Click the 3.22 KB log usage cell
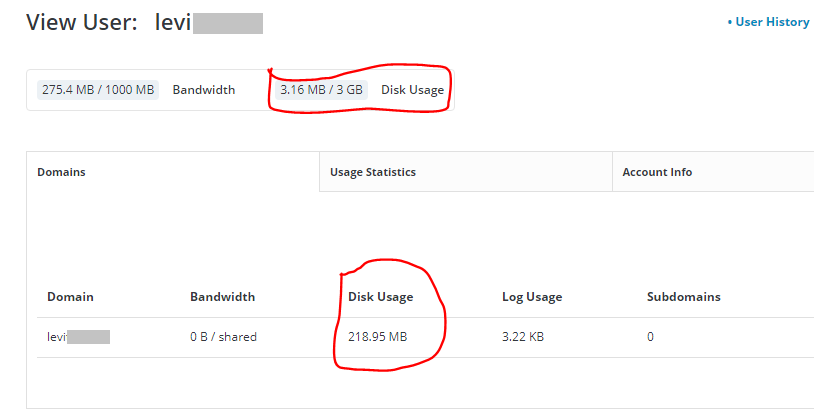The image size is (814, 416). [522, 337]
